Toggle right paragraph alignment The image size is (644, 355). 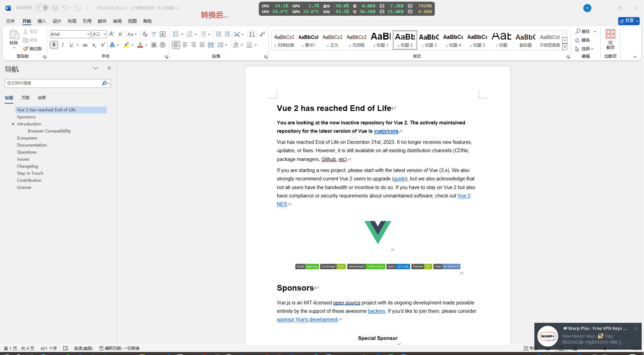[193, 45]
